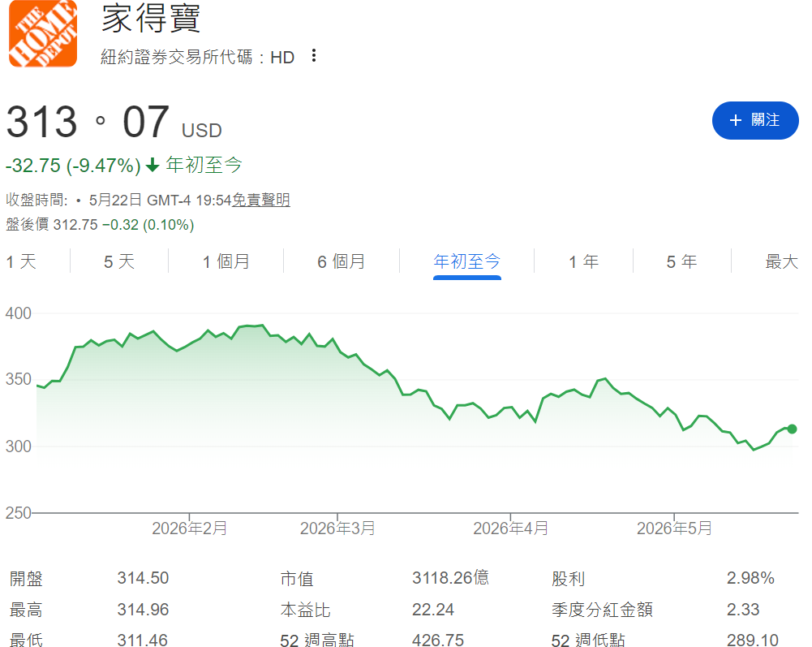The height and width of the screenshot is (647, 812).
Task: Click the change value -32.75 (-9.47%)
Action: 73,166
